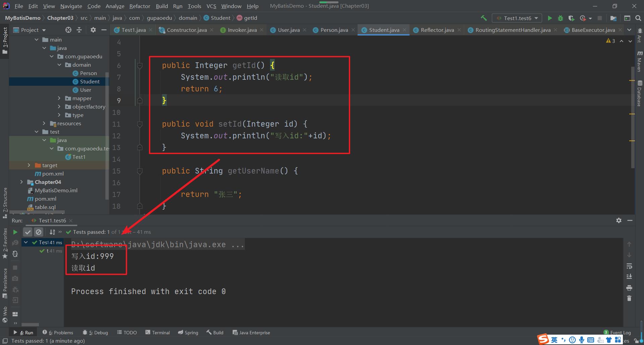Switch to the Reflector.java tab
644x345 pixels.
pyautogui.click(x=437, y=30)
